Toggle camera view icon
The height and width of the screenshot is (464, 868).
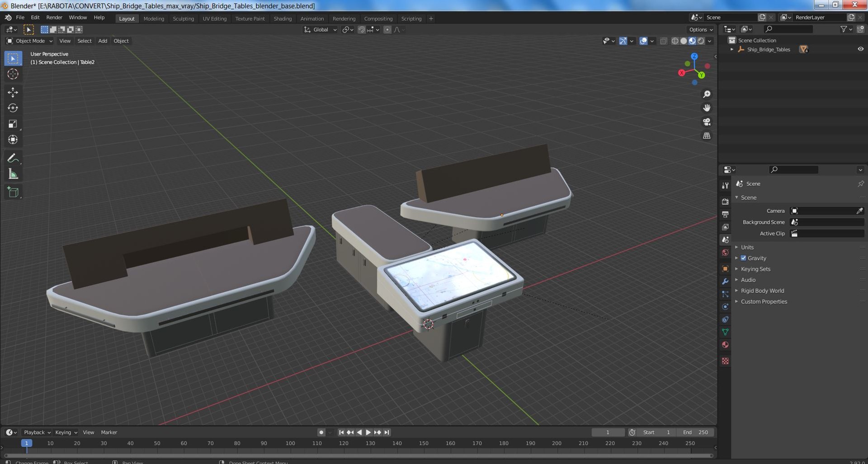coord(707,122)
